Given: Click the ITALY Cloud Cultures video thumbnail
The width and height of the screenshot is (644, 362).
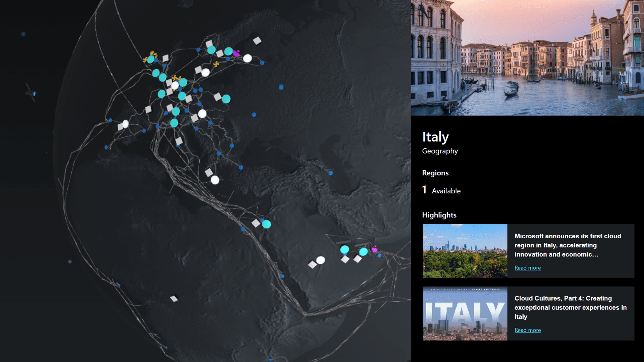Looking at the screenshot, I should click(x=465, y=313).
